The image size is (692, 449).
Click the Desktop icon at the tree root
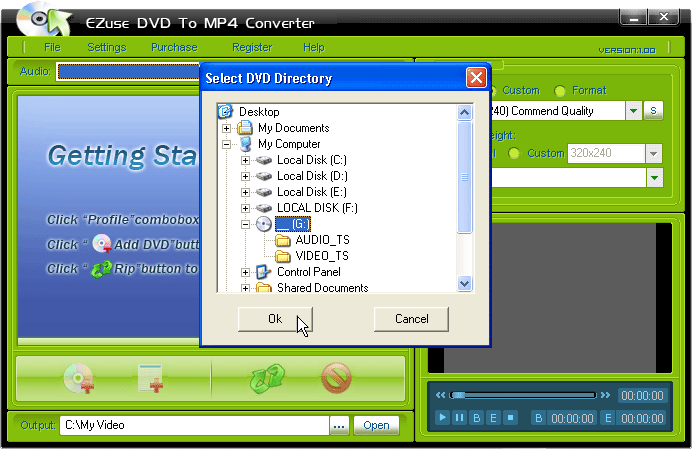226,112
